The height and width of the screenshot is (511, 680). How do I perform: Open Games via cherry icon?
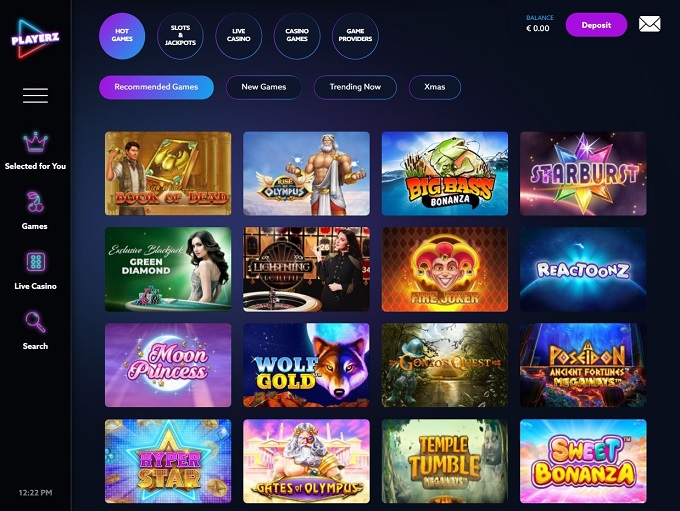(35, 202)
